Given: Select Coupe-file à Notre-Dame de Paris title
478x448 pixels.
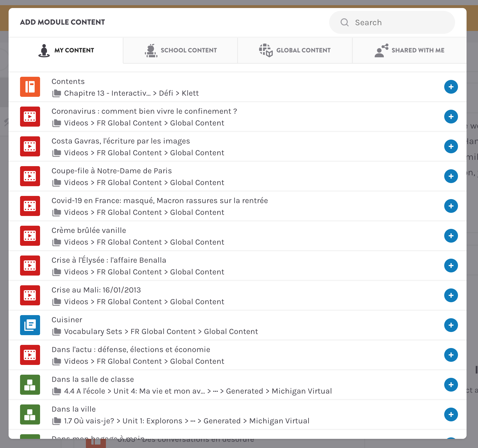Looking at the screenshot, I should pos(112,171).
